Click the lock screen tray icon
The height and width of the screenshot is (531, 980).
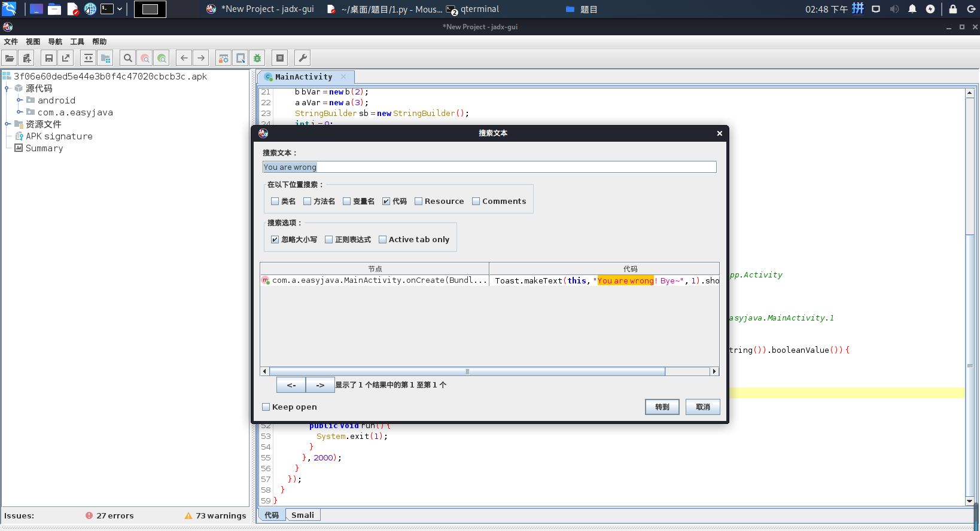953,9
